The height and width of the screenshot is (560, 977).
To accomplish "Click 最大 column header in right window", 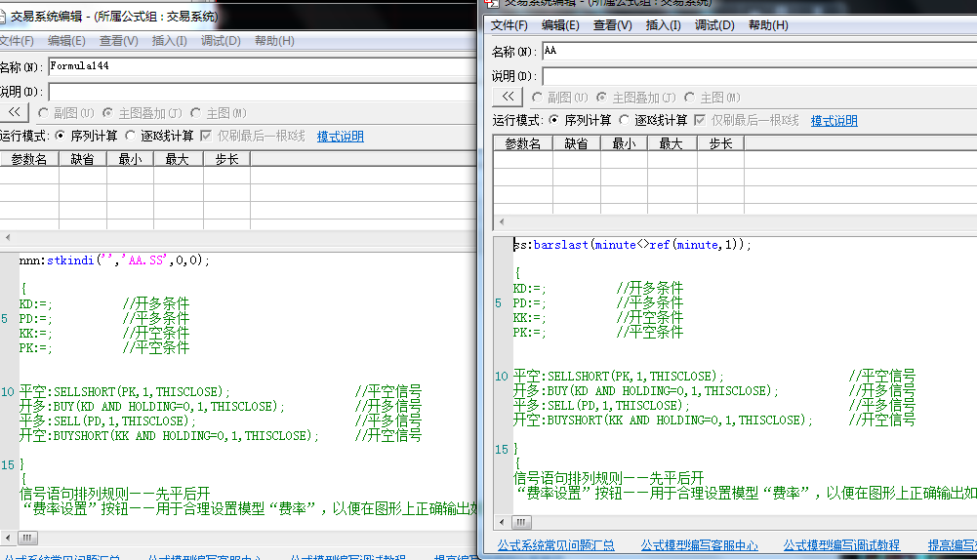I will pos(672,143).
